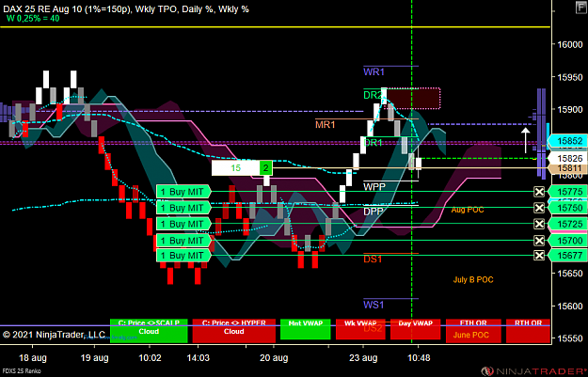This screenshot has width=588, height=377.
Task: Click the WS1 pivot label
Action: 373,305
